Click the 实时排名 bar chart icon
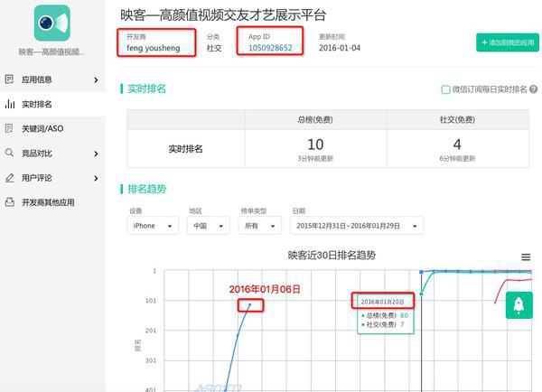 click(x=10, y=104)
